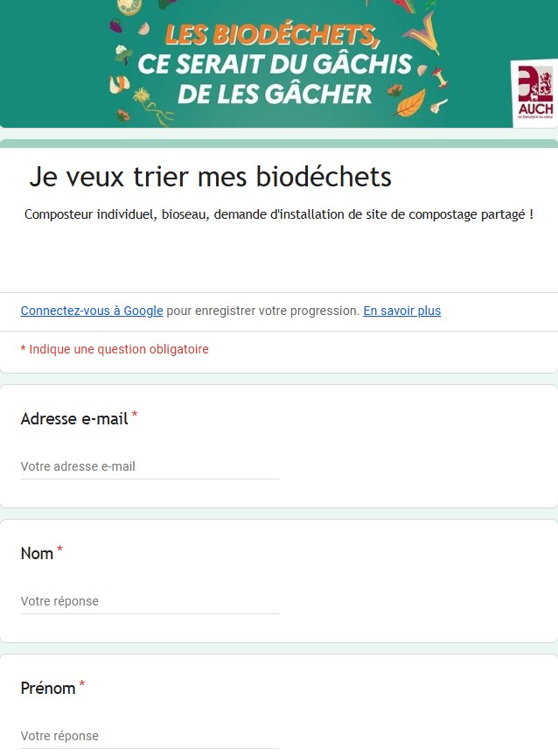Click the red asterisk beside Prénom
Image resolution: width=558 pixels, height=756 pixels.
(82, 685)
